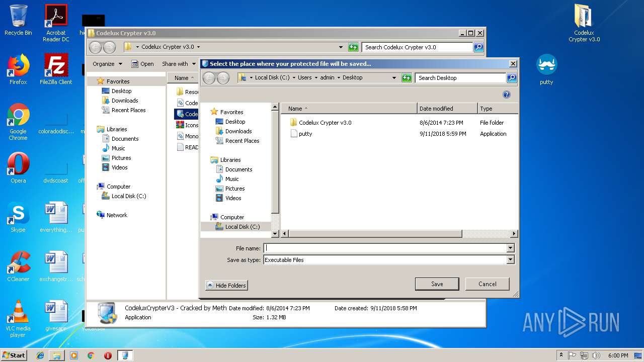Click the File name input field
The height and width of the screenshot is (362, 644).
coord(385,248)
